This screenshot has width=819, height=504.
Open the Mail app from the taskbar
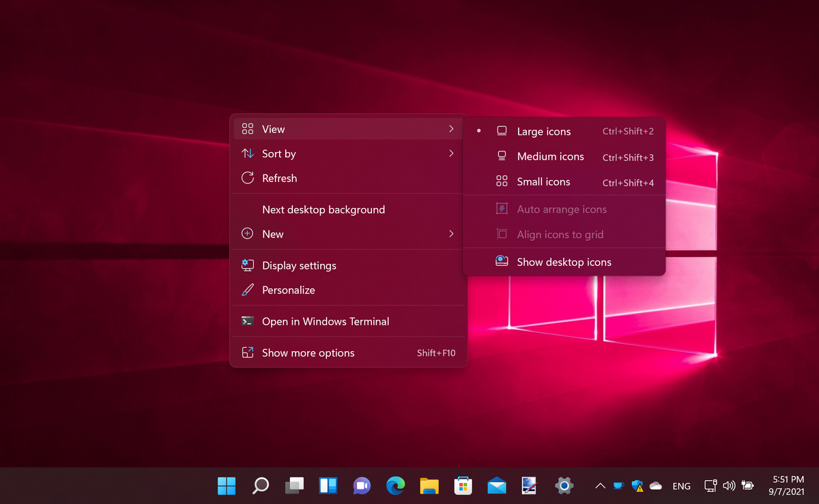tap(496, 486)
